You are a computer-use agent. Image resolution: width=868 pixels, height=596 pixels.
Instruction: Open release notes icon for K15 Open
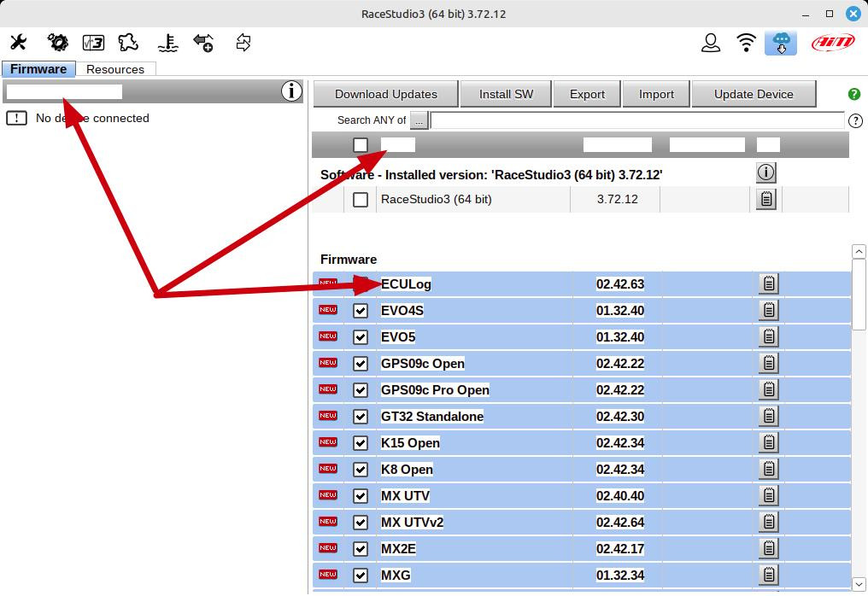coord(769,442)
